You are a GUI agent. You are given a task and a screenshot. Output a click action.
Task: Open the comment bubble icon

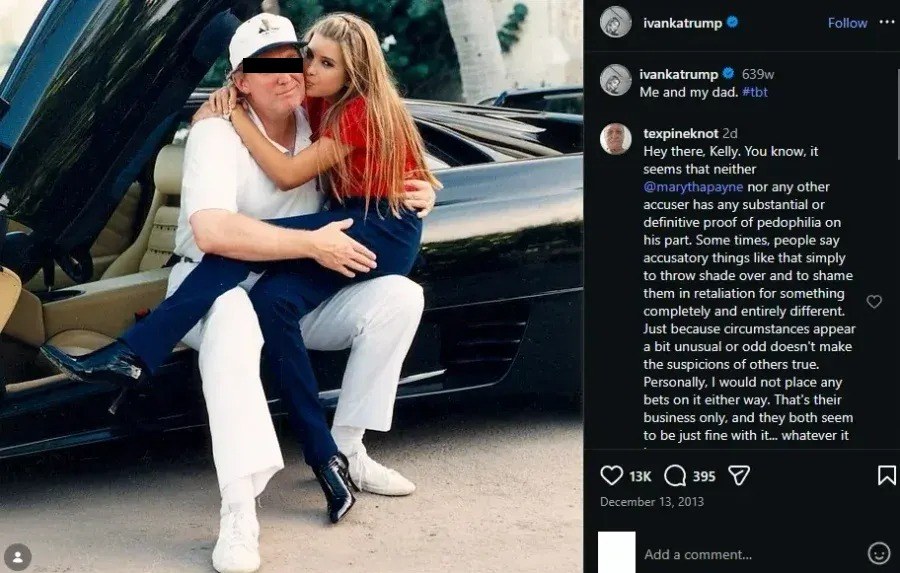675,475
